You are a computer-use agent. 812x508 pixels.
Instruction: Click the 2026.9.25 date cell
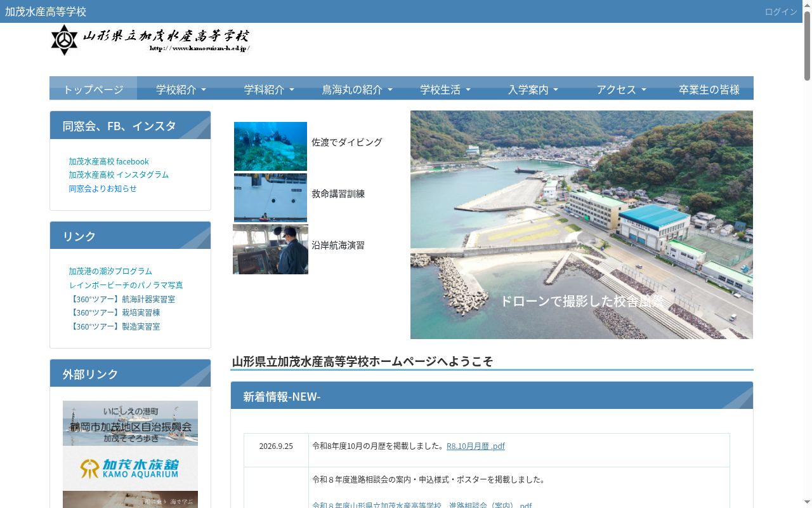(276, 450)
